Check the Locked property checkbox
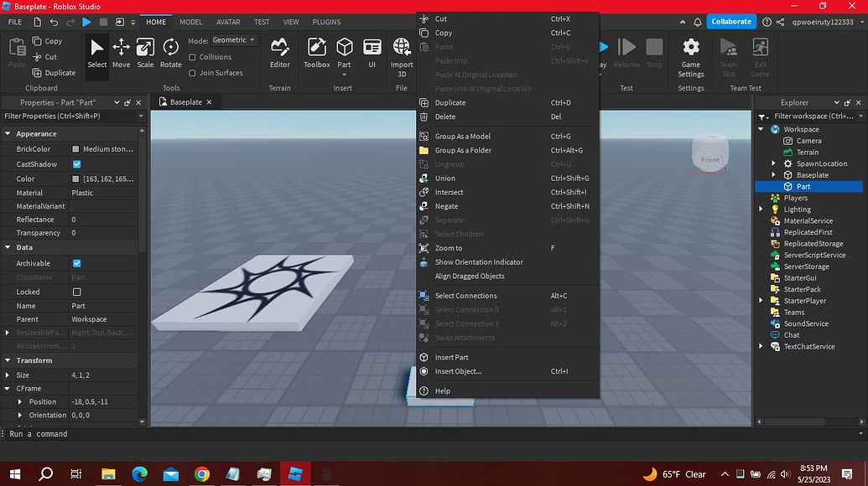868x486 pixels. pyautogui.click(x=79, y=291)
